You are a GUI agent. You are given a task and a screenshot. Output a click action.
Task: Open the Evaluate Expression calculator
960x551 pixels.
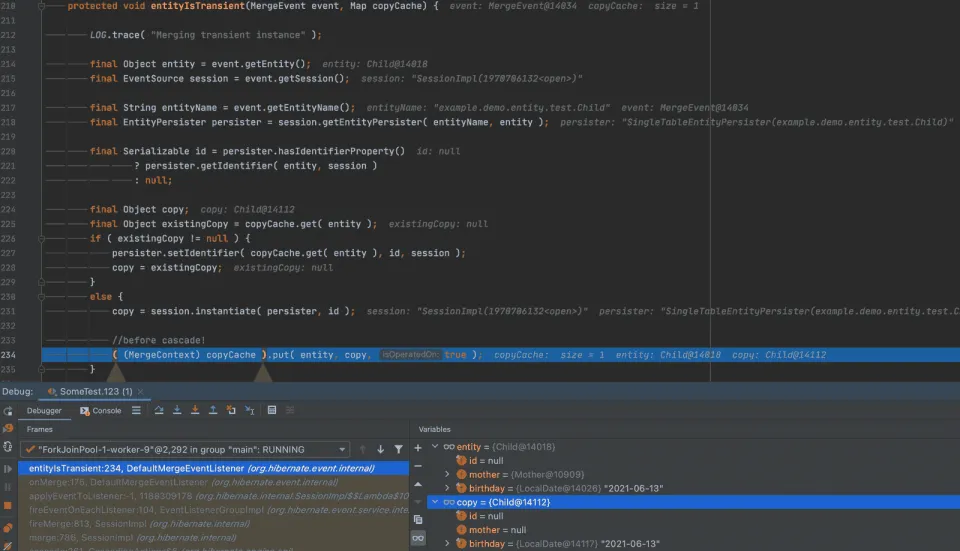(x=272, y=410)
